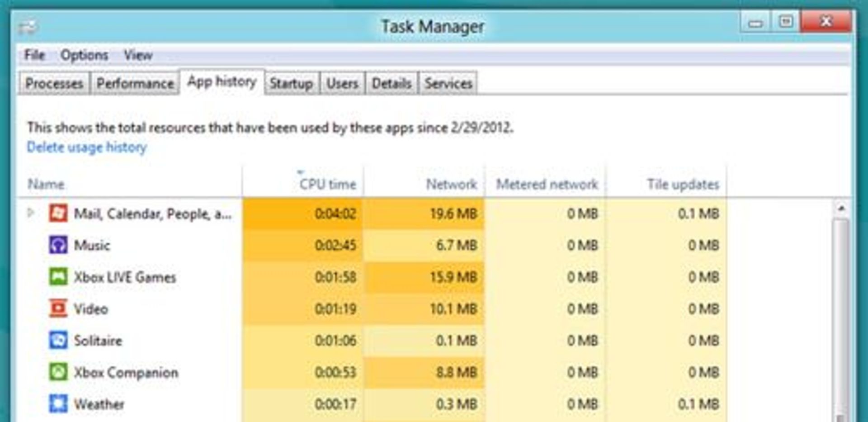Select the Music row name
The width and height of the screenshot is (868, 422).
coord(92,245)
